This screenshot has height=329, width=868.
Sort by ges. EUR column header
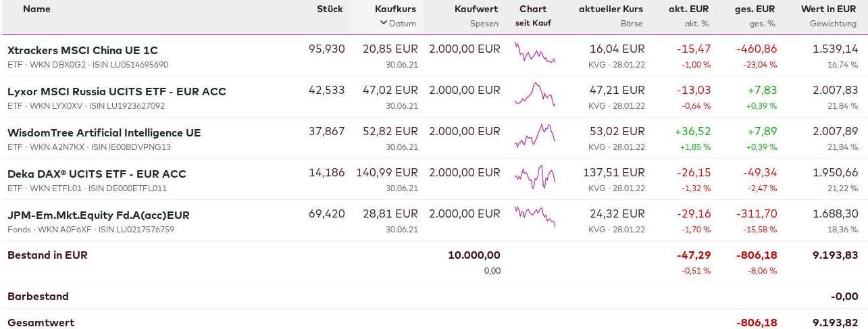[x=755, y=9]
